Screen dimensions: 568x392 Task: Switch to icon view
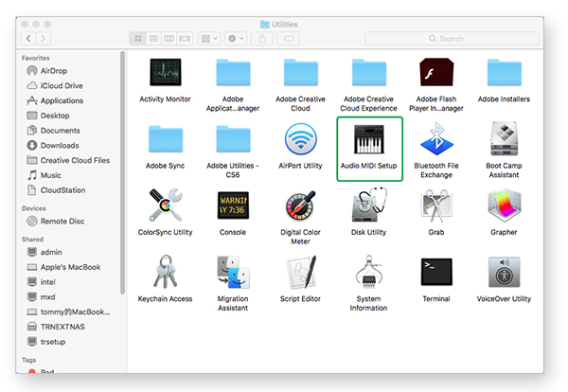[137, 39]
